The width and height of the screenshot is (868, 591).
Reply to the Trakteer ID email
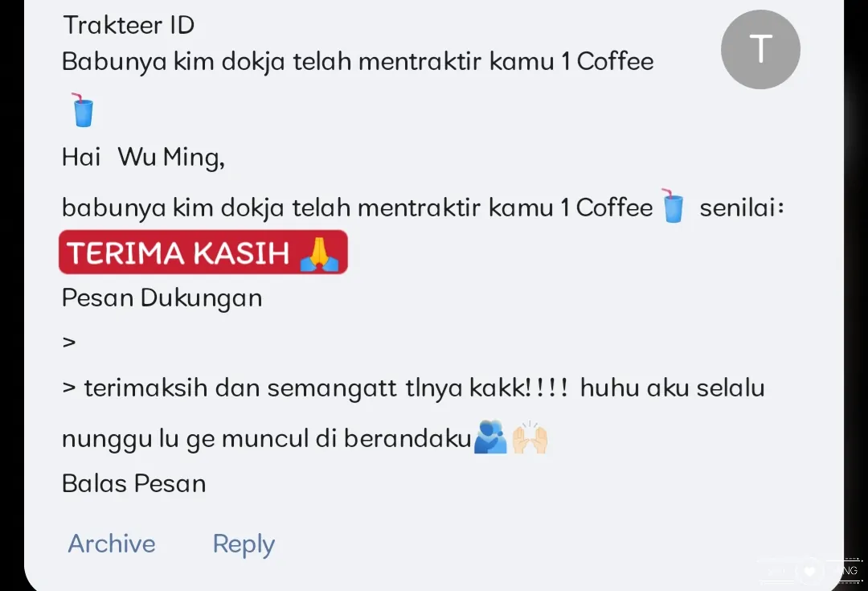pos(244,544)
